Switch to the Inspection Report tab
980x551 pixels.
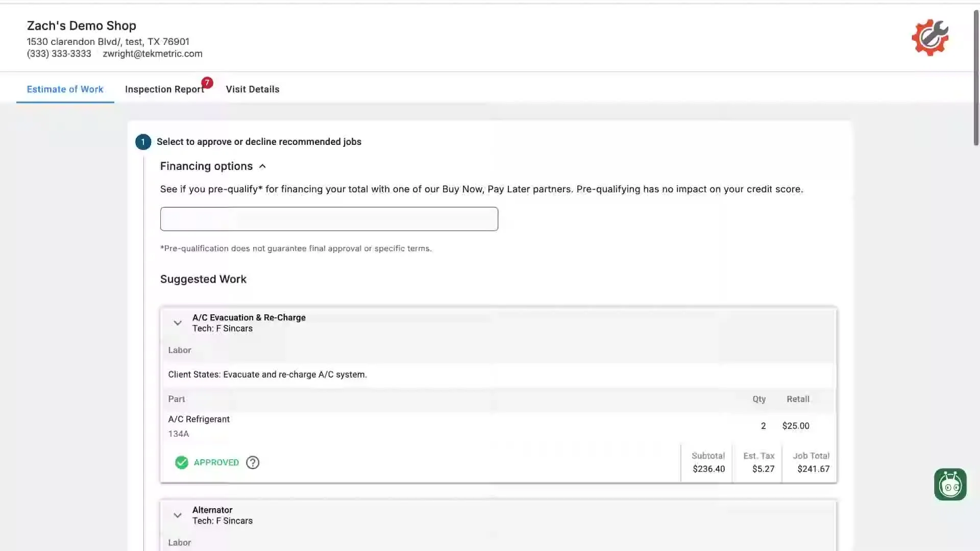coord(164,89)
